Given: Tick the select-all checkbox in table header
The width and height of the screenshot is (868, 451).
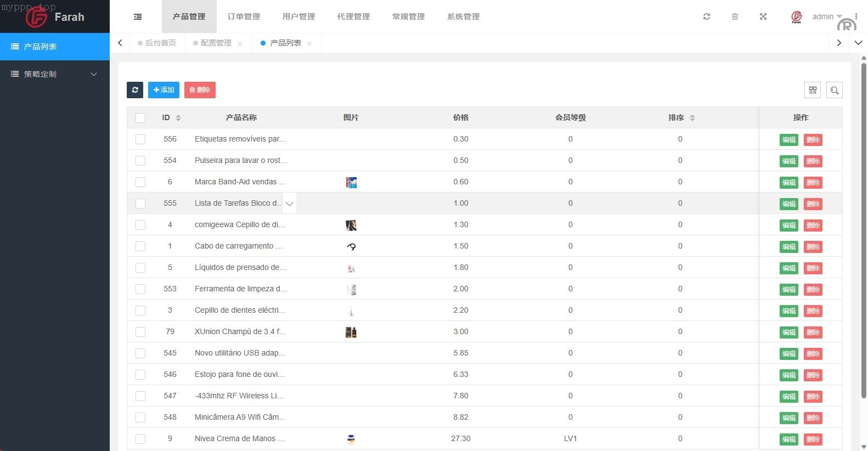Looking at the screenshot, I should (x=140, y=118).
